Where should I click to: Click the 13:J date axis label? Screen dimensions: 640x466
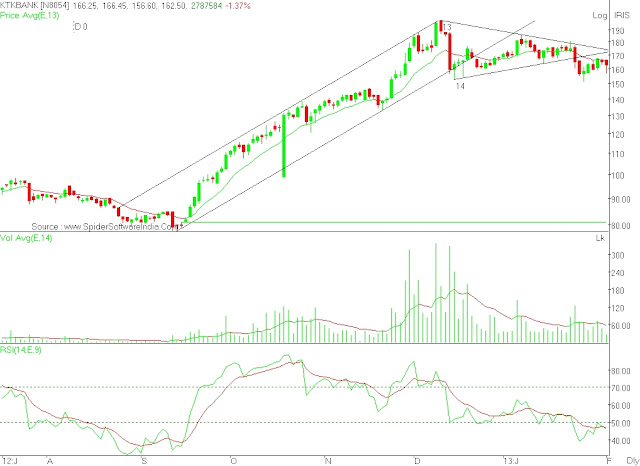point(511,461)
